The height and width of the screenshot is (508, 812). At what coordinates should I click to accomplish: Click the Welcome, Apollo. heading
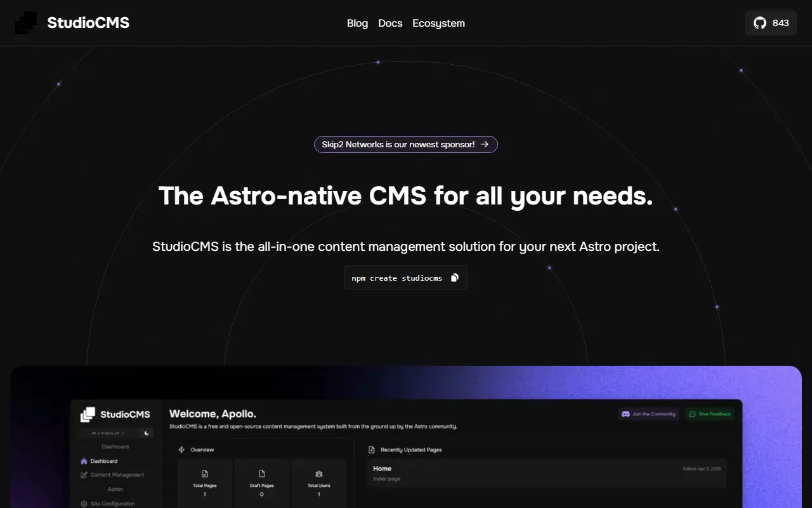click(x=213, y=414)
